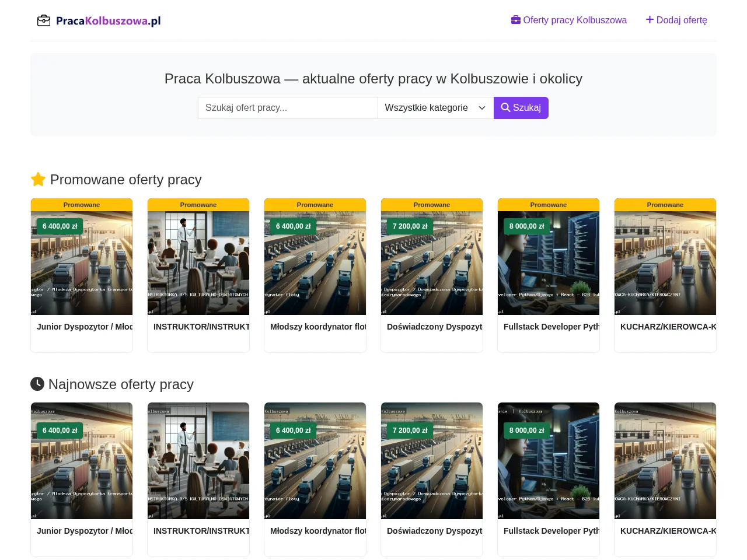Expand the Wszystkie kategorie dropdown
Viewport: 747px width, 560px height.
coord(436,108)
